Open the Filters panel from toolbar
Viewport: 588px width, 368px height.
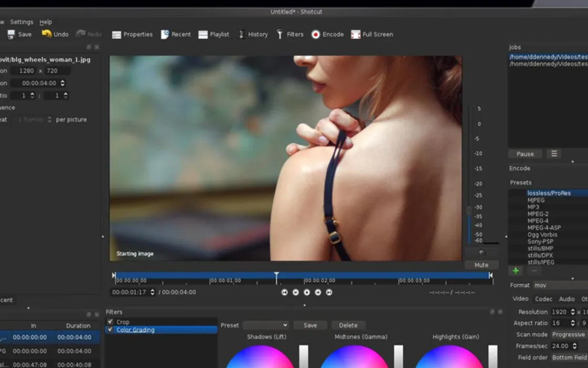point(290,35)
